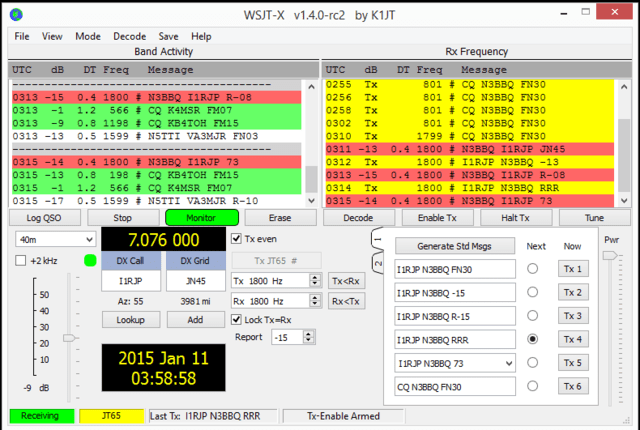
Task: Toggle the Tx even checkbox
Action: [x=236, y=238]
